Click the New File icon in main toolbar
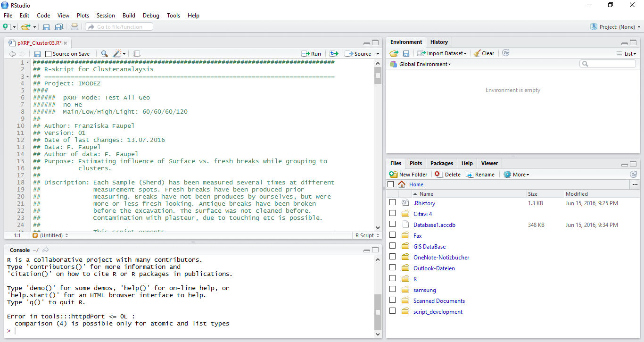The height and width of the screenshot is (342, 644). (7, 27)
